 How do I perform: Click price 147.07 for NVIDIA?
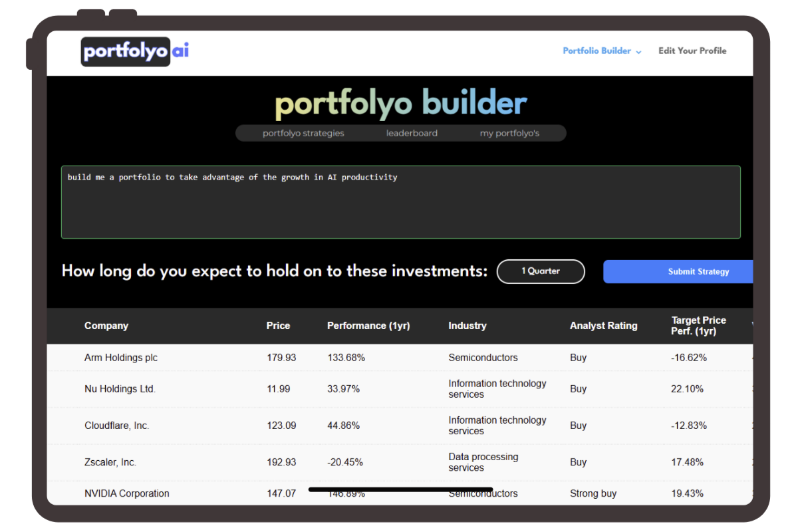coord(281,493)
